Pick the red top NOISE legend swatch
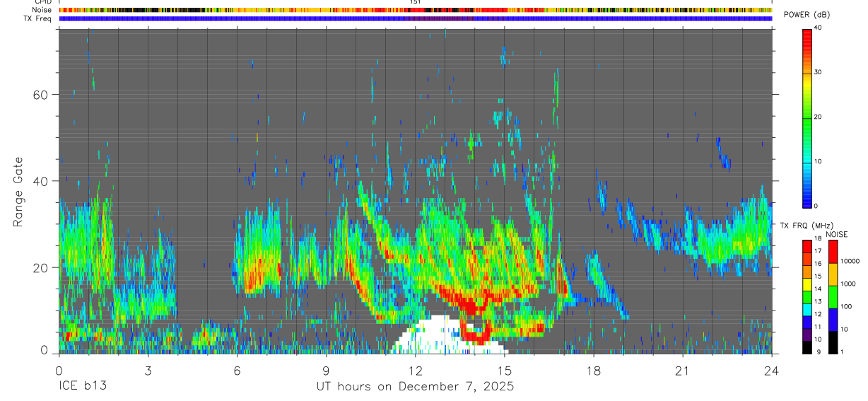Screen dimensions: 868x401 pyautogui.click(x=833, y=252)
